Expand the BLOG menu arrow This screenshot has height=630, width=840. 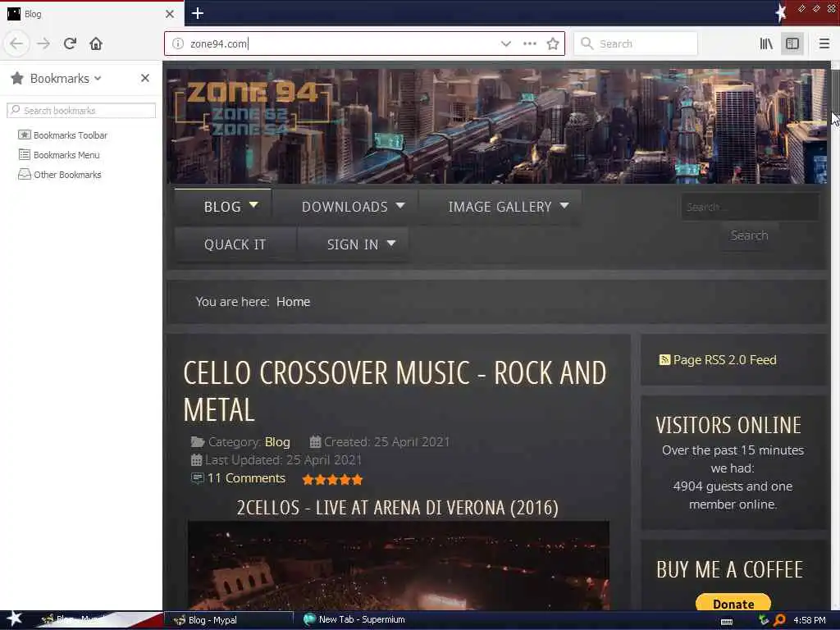tap(254, 205)
